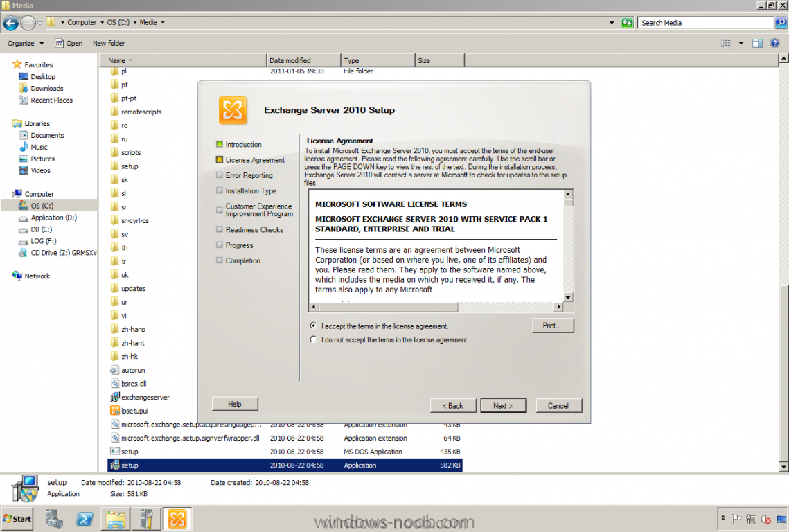Select the autorun file icon
The height and width of the screenshot is (532, 789).
point(115,370)
